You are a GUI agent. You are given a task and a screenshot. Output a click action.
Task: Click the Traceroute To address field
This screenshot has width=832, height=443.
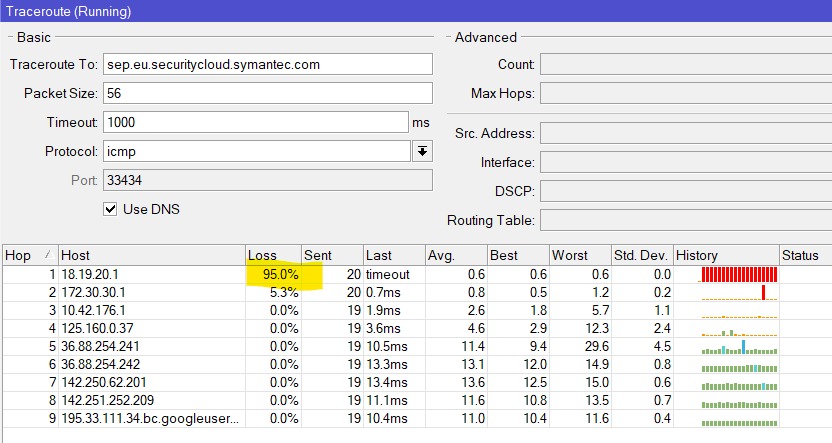pyautogui.click(x=267, y=64)
